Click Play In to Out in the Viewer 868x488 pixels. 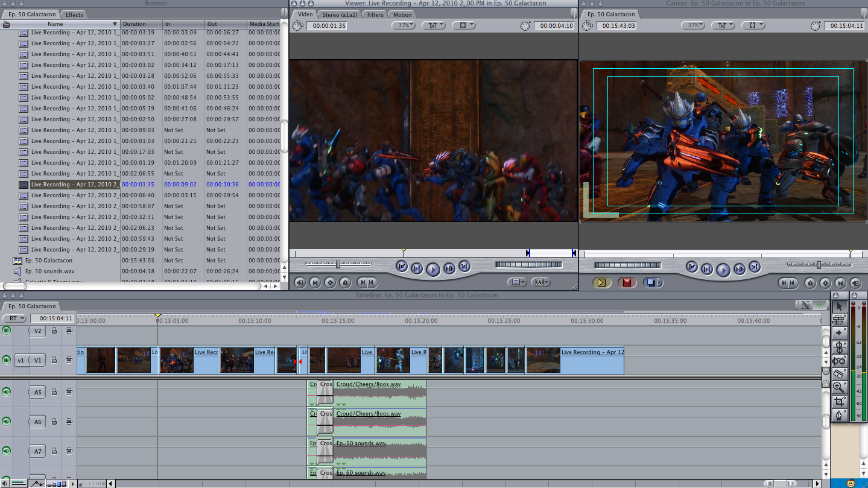click(417, 268)
